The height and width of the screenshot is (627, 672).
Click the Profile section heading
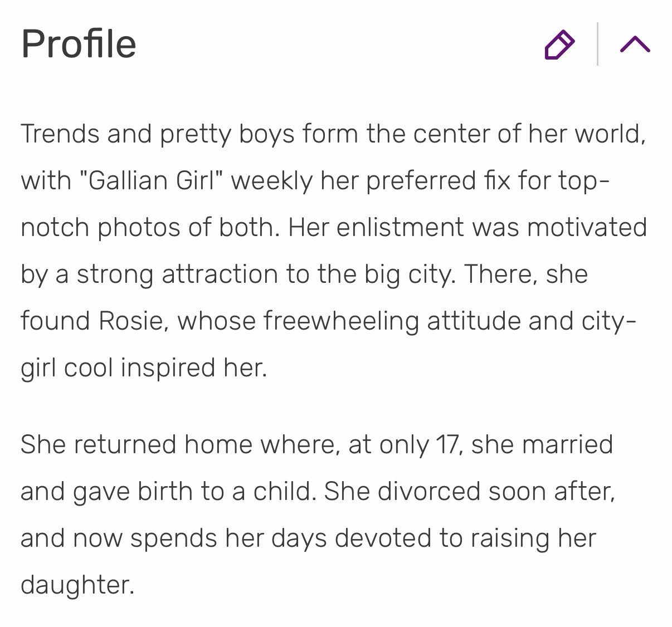click(79, 44)
